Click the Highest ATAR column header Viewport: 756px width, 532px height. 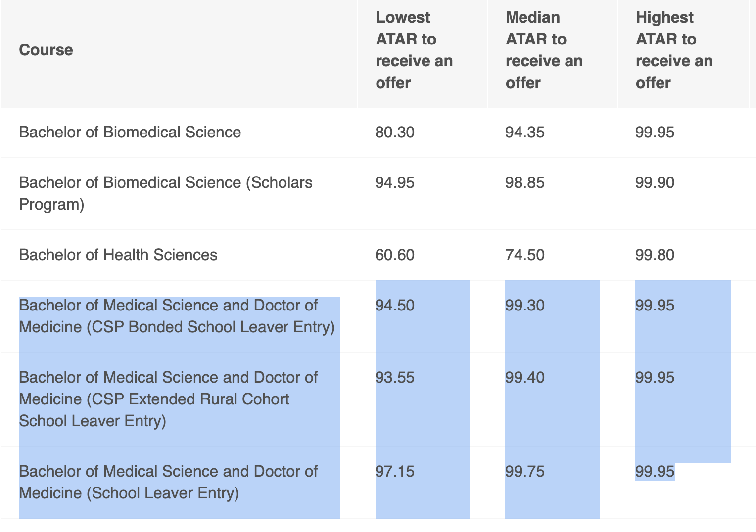coord(674,50)
